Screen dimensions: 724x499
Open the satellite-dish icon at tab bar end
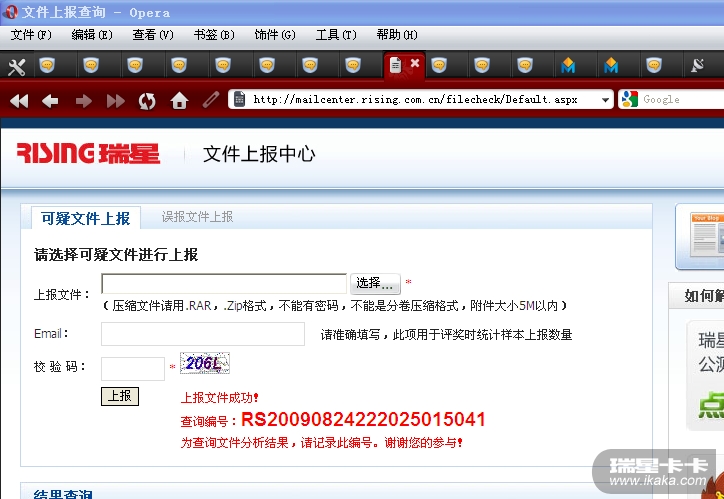point(697,65)
